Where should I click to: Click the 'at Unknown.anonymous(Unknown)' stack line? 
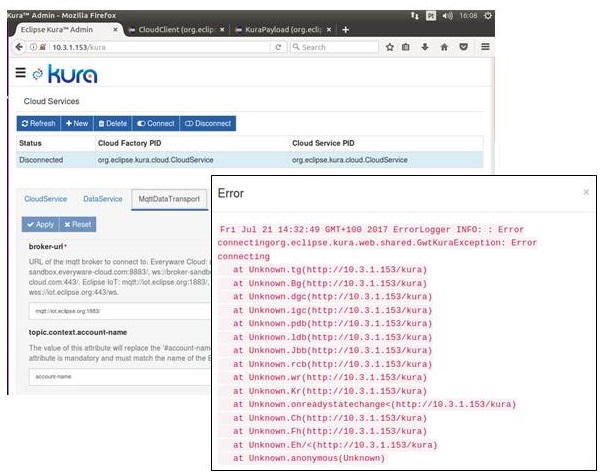[309, 458]
